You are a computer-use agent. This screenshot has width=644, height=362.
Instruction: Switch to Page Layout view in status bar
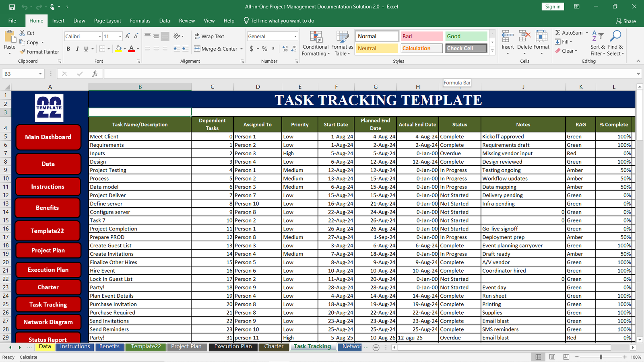(x=552, y=357)
